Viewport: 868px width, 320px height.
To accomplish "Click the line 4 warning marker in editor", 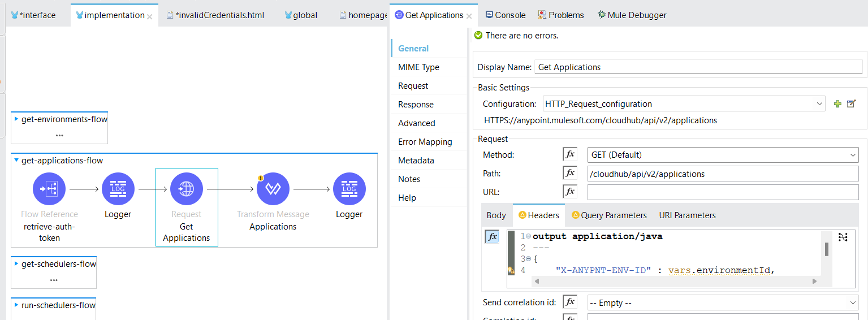I will pyautogui.click(x=511, y=270).
